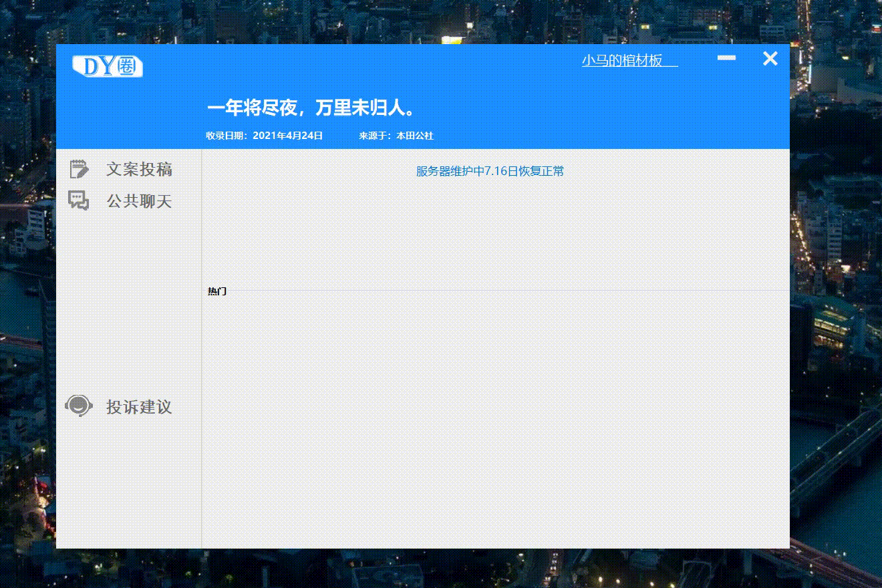Select the 热门 section label
The image size is (882, 588).
click(216, 291)
